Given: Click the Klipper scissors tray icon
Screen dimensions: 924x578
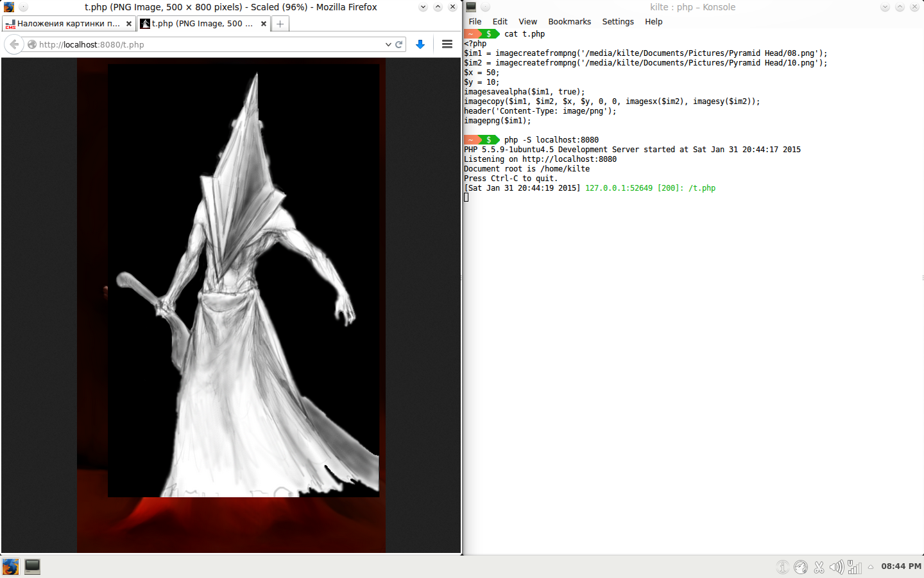Looking at the screenshot, I should click(819, 567).
